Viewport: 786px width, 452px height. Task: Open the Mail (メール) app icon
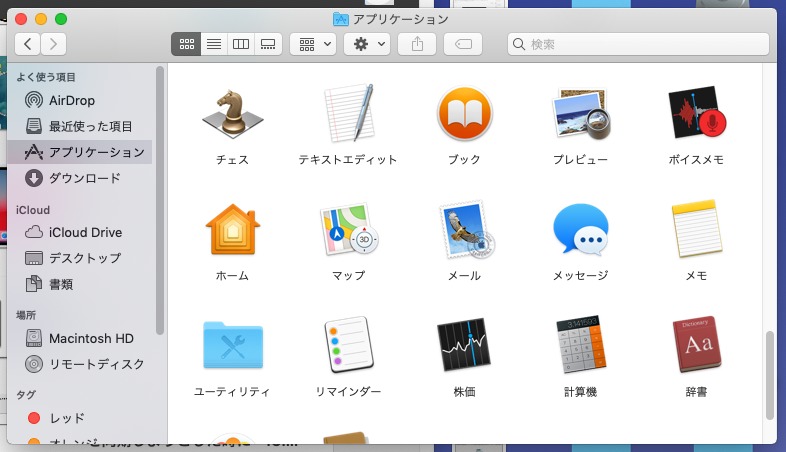pos(466,230)
